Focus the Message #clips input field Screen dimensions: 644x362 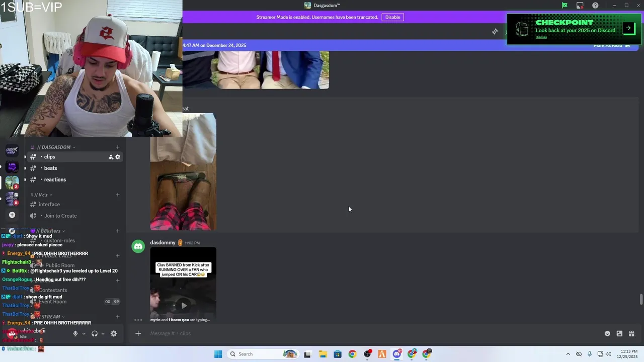[x=372, y=333]
